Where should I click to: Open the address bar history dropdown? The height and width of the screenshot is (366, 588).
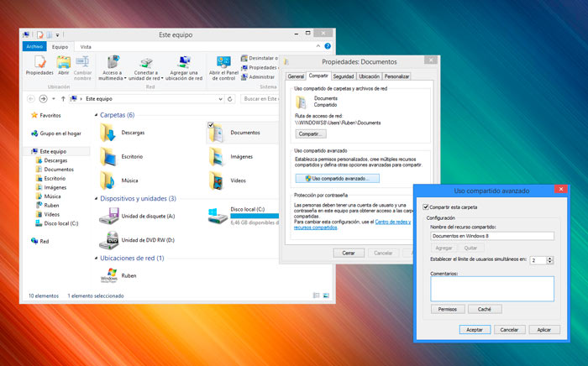pyautogui.click(x=220, y=99)
